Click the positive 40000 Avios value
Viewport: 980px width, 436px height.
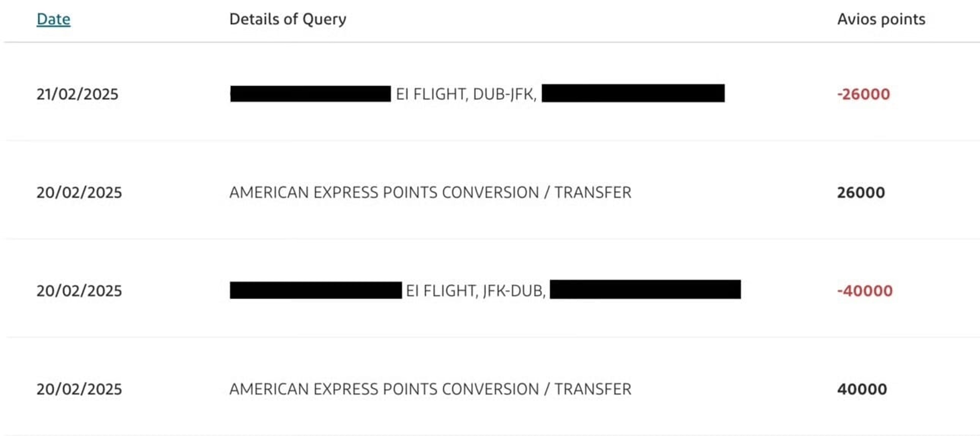click(862, 389)
